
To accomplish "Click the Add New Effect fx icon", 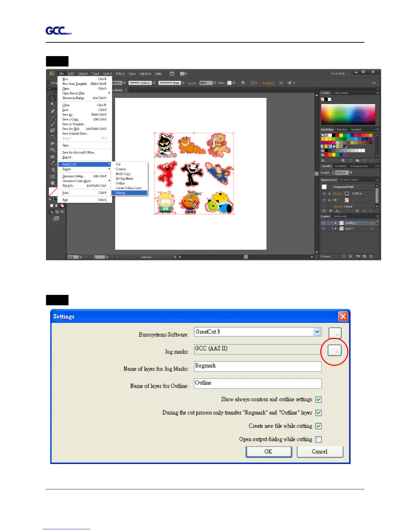I will [337, 211].
